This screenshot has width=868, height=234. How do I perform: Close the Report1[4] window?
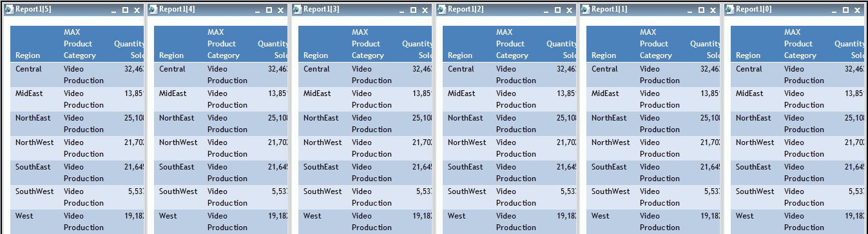pos(280,10)
